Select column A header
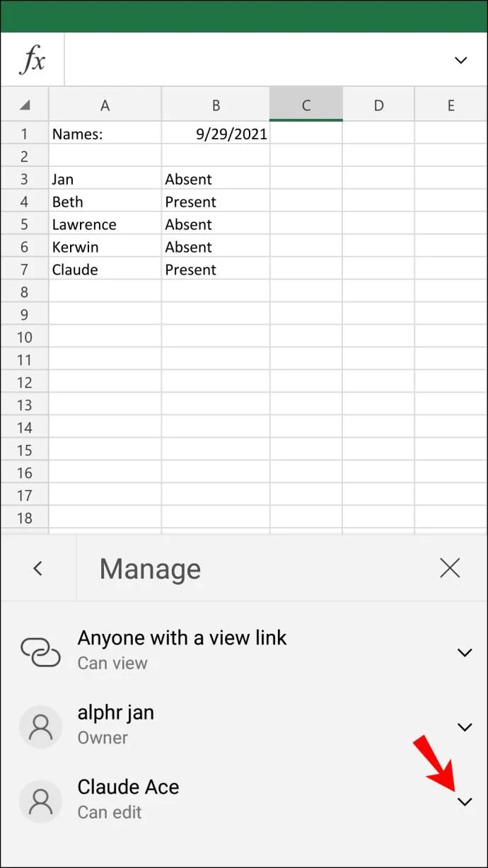 tap(105, 105)
